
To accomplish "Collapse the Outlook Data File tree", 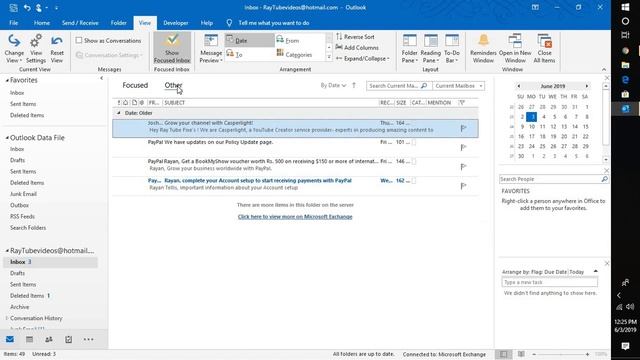I will pyautogui.click(x=7, y=138).
